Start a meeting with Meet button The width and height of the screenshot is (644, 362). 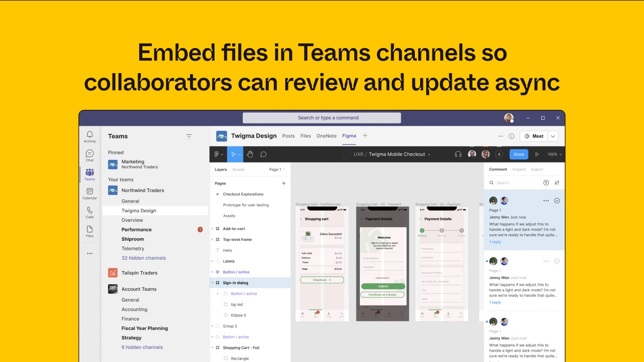coord(534,136)
